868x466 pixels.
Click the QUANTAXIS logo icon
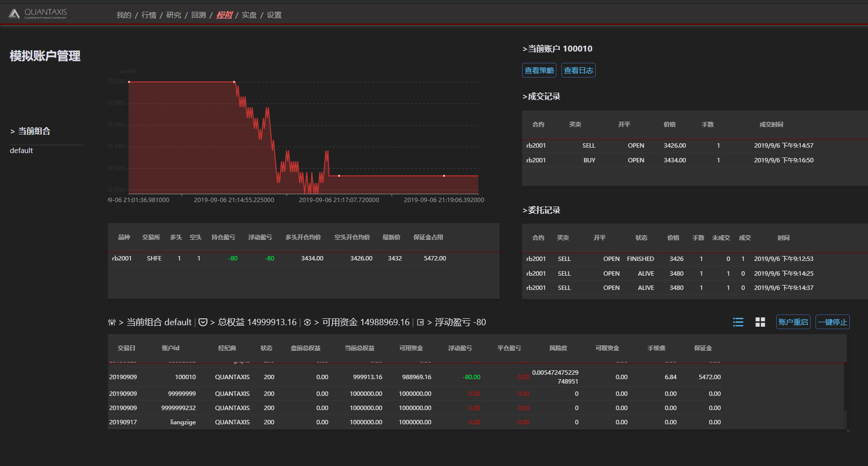[14, 14]
